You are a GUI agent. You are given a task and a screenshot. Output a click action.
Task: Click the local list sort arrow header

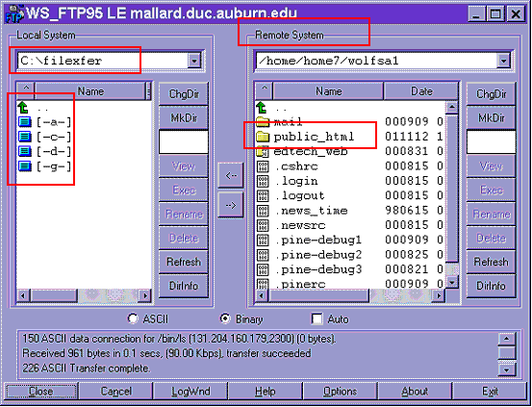click(26, 90)
